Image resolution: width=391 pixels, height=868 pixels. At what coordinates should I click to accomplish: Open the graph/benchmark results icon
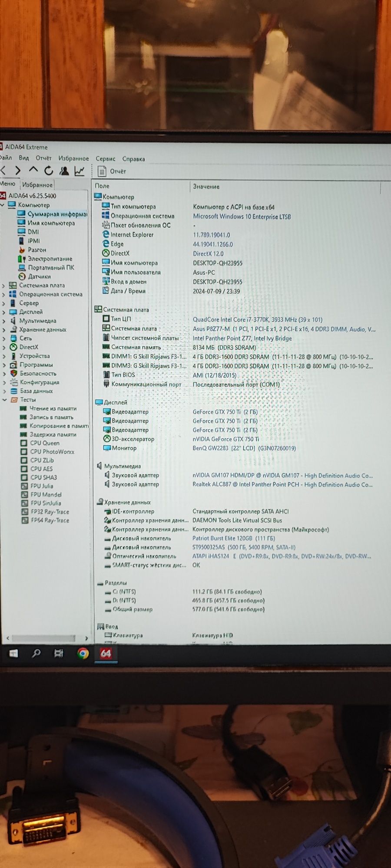(79, 171)
